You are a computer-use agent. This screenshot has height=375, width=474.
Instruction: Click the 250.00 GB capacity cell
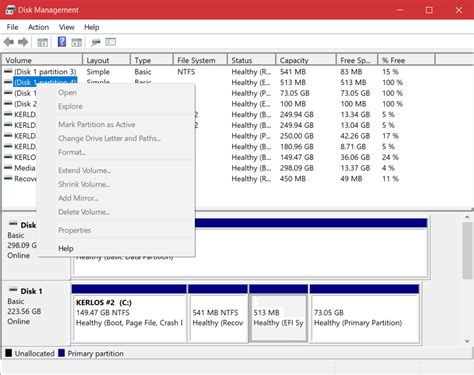(297, 136)
